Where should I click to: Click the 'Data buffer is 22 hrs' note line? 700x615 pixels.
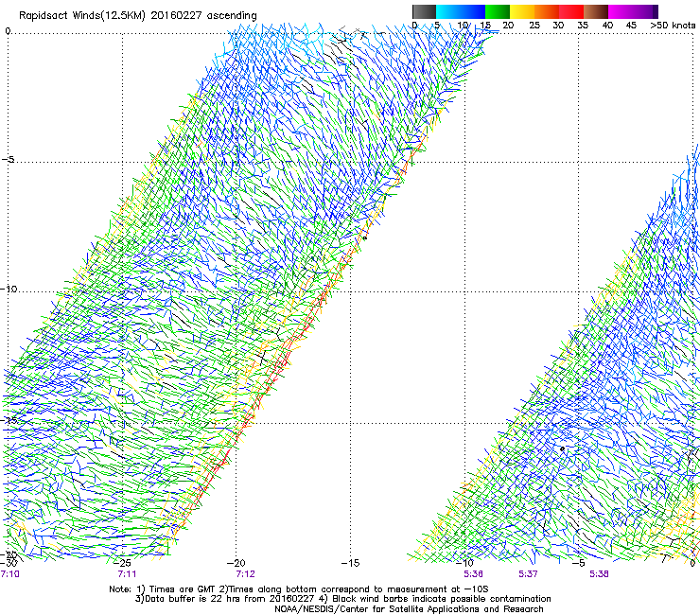point(342,599)
